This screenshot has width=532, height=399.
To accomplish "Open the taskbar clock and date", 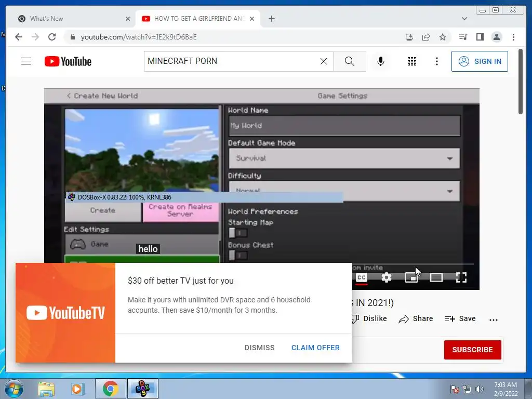I will coord(506,389).
